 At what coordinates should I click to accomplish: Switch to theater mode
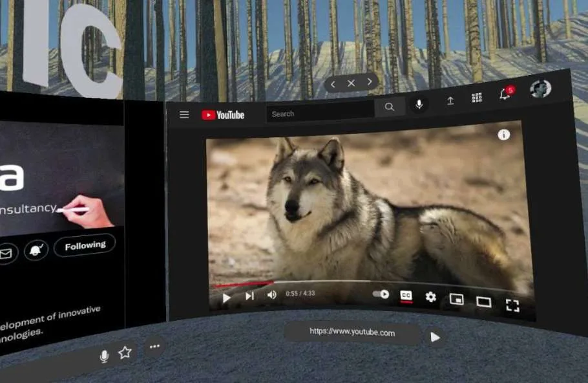click(484, 302)
